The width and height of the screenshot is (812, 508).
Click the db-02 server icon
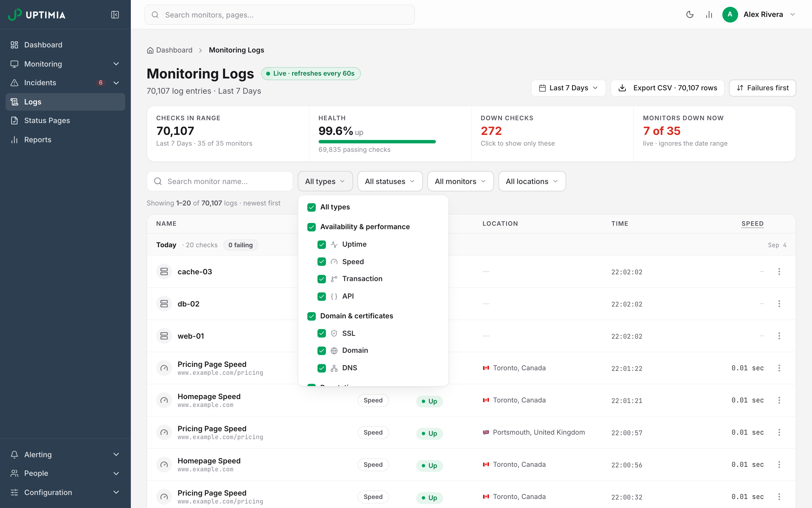point(164,304)
